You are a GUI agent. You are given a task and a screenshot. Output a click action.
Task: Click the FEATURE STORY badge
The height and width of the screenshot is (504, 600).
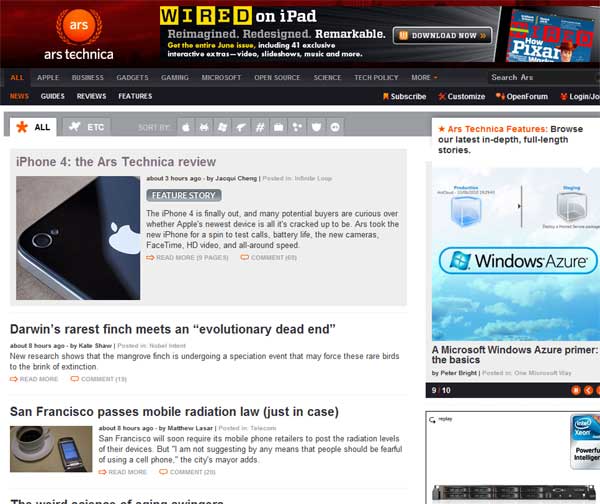click(184, 196)
